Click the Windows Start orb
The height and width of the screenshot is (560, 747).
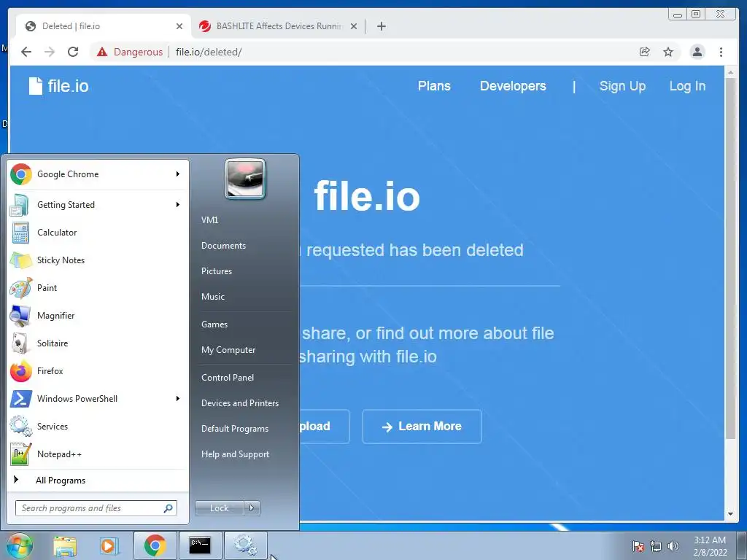coord(19,545)
